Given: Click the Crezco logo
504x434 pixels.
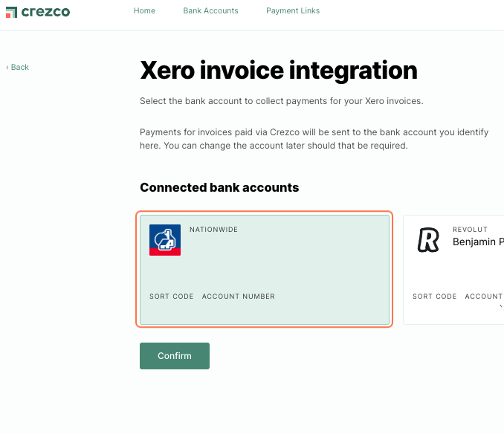Looking at the screenshot, I should pos(38,12).
